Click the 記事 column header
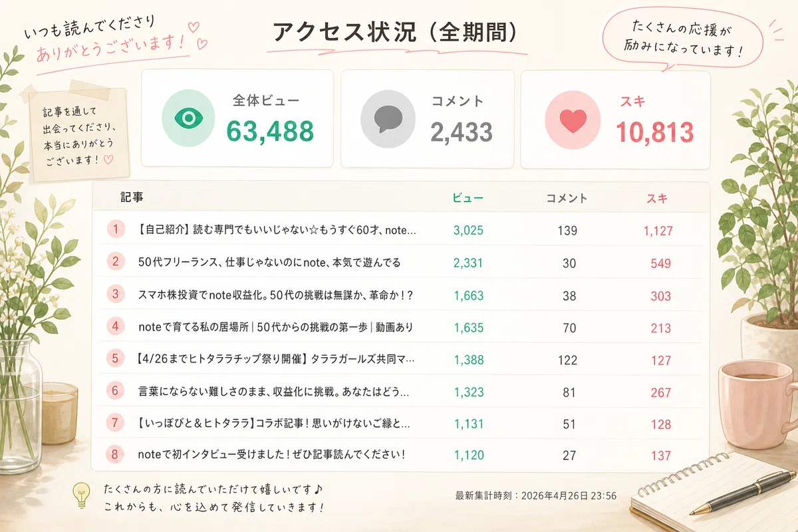This screenshot has height=532, width=798. pyautogui.click(x=132, y=198)
